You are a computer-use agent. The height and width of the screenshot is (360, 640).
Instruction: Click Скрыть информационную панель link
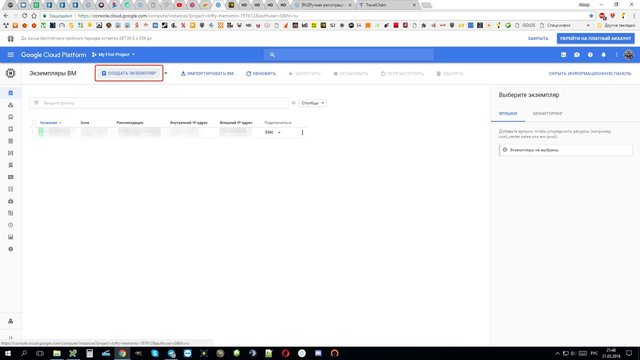pos(590,73)
